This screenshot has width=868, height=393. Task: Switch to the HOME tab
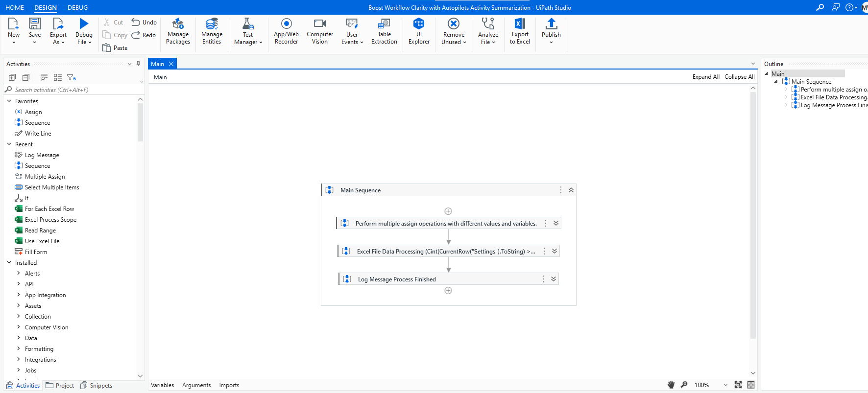pyautogui.click(x=15, y=8)
